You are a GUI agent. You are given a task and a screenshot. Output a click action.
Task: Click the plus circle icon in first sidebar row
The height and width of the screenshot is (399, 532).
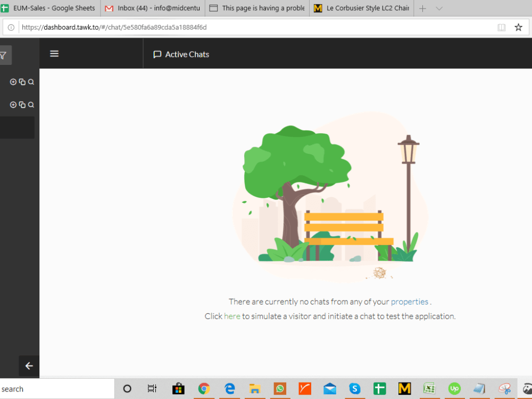[13, 82]
